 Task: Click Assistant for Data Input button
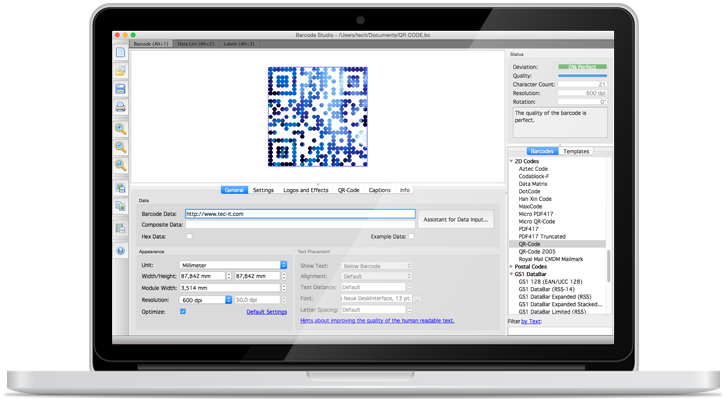pyautogui.click(x=456, y=219)
